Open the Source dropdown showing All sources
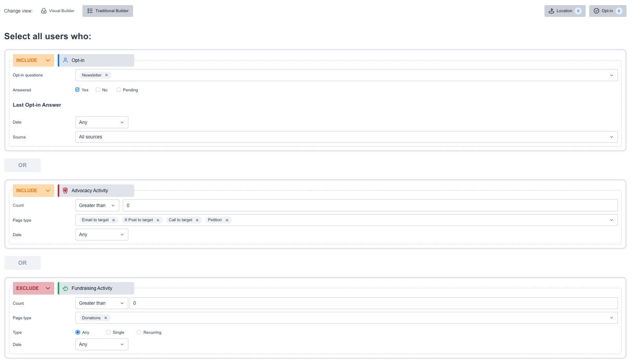The image size is (632, 364). coord(346,137)
